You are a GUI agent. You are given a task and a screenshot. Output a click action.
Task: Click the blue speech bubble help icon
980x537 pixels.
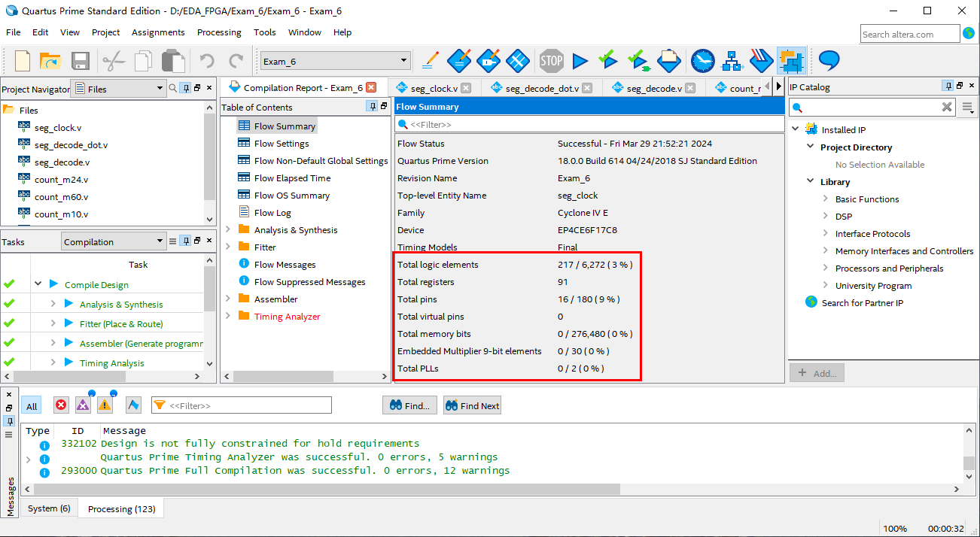829,61
